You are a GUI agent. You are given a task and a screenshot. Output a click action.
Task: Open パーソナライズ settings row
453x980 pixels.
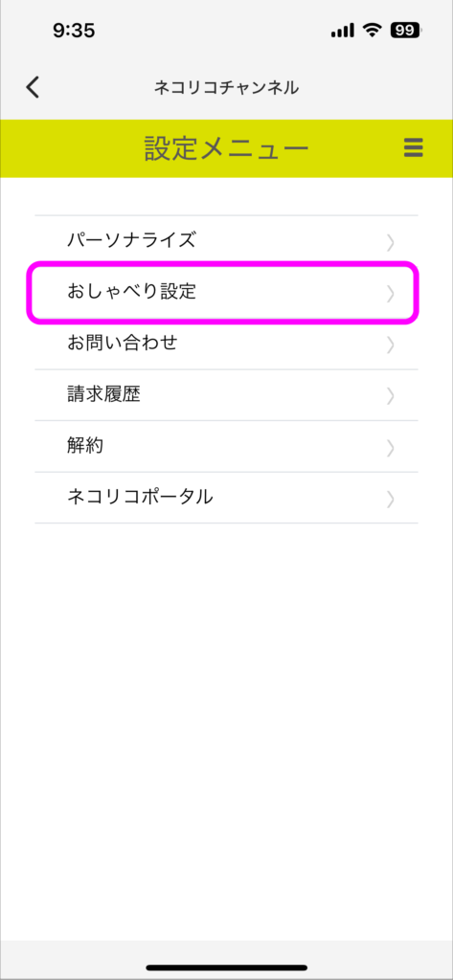[226, 241]
